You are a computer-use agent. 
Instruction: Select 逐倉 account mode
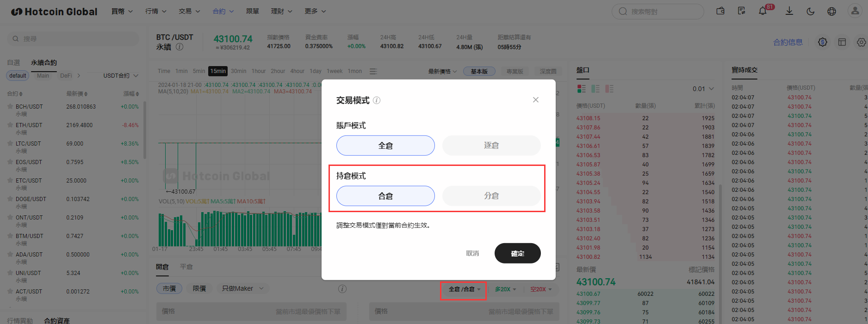(491, 146)
